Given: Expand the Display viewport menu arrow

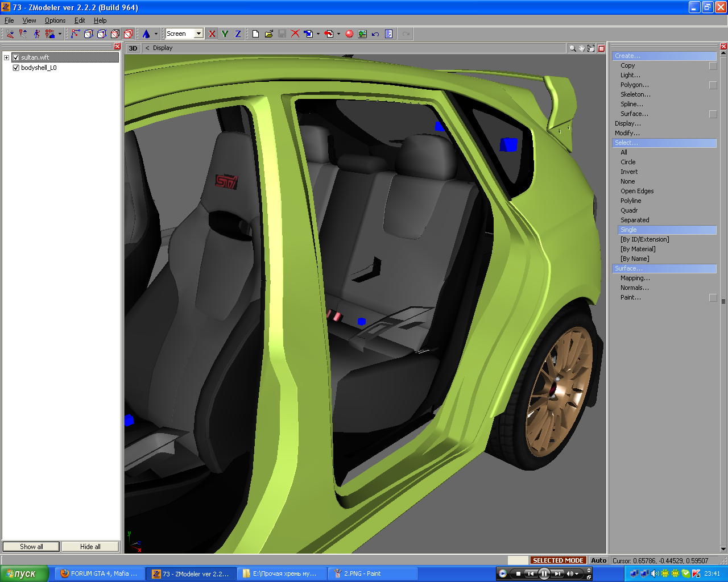Looking at the screenshot, I should pos(147,48).
